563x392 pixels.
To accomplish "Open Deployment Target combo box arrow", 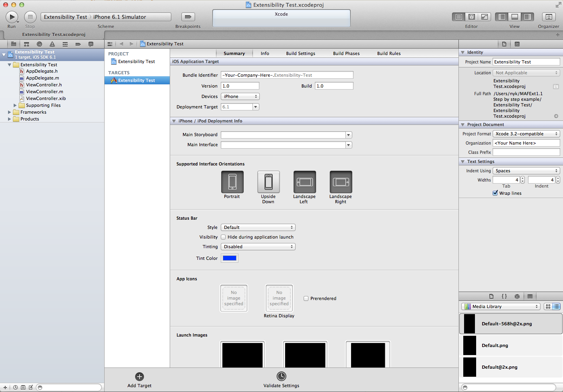I will [255, 107].
